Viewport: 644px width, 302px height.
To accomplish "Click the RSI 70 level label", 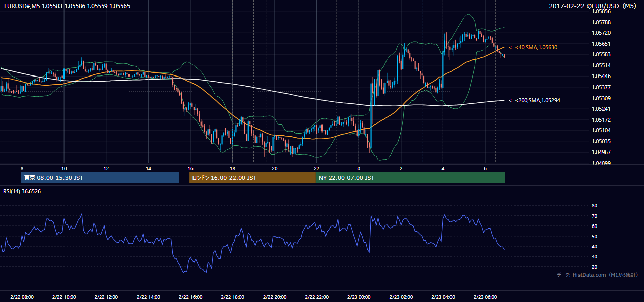I will pyautogui.click(x=594, y=216).
